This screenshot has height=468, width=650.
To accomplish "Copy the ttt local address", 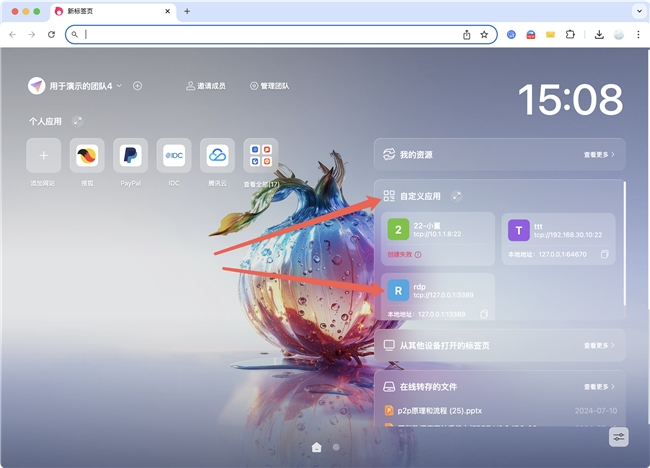I will (604, 255).
